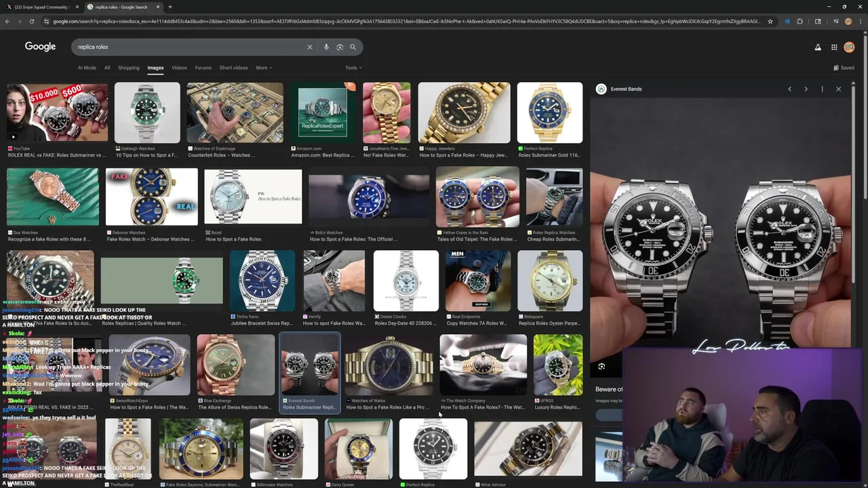Open 'Rolex Submariner Gold 116' result link
The height and width of the screenshot is (488, 868).
point(549,155)
